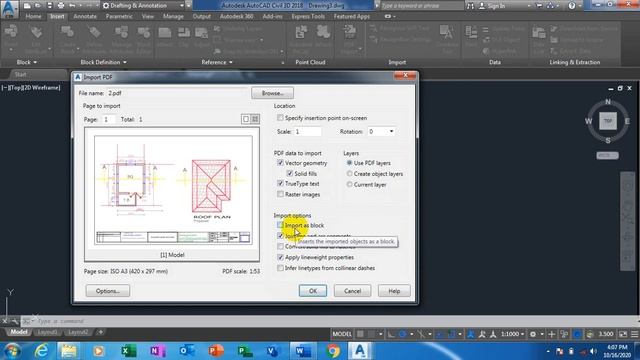
Task: Click the Save icon in the quick access toolbar
Action: [x=49, y=6]
